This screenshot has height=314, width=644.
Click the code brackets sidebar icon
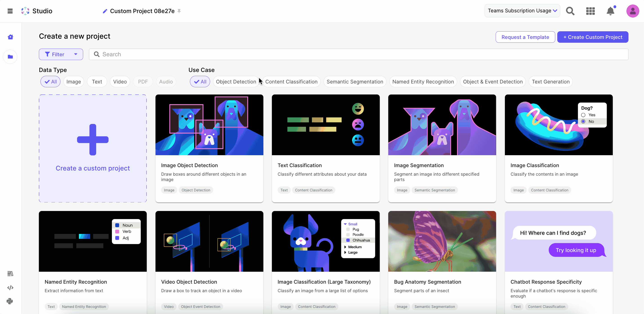(x=10, y=288)
